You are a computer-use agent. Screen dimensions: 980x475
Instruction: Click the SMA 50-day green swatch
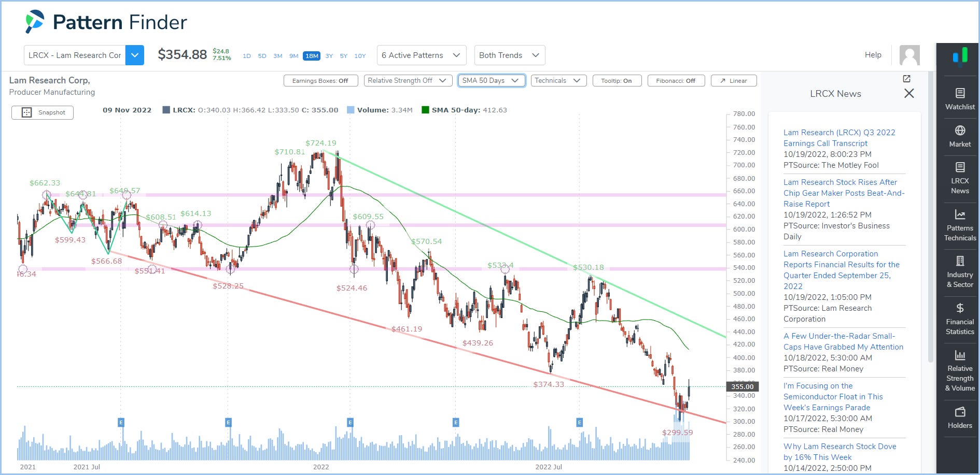[x=425, y=110]
